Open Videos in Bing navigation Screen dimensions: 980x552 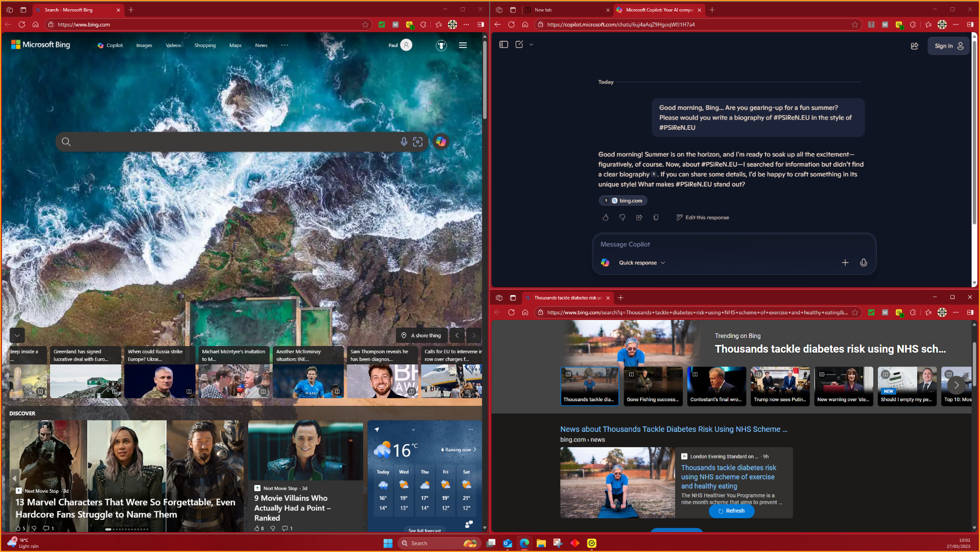[x=173, y=45]
